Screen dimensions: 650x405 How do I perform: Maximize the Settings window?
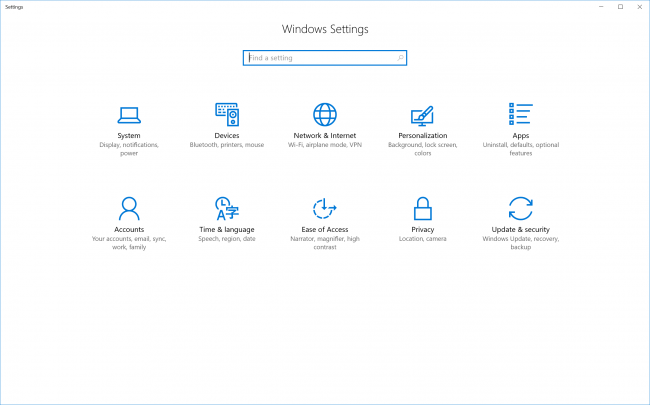(x=621, y=7)
